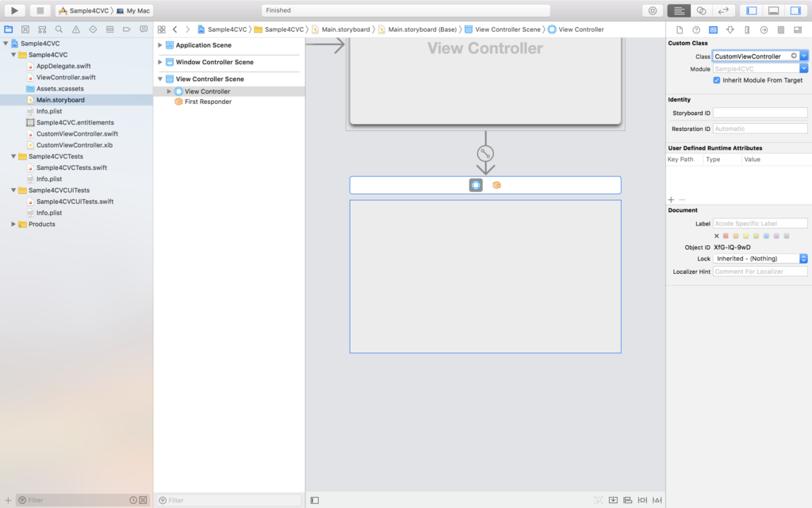This screenshot has height=508, width=812.
Task: Switch to Standard editor
Action: [679, 10]
